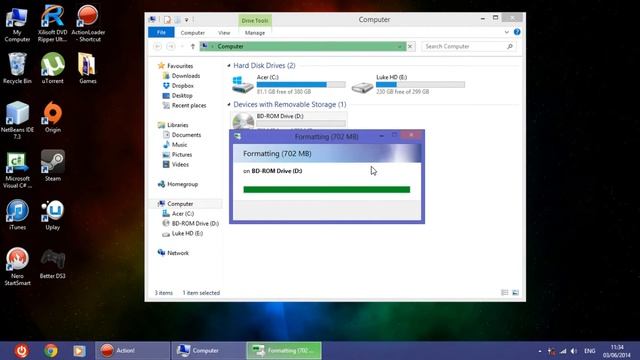Open the Manage ribbon tab
This screenshot has height=360, width=640.
pos(255,33)
